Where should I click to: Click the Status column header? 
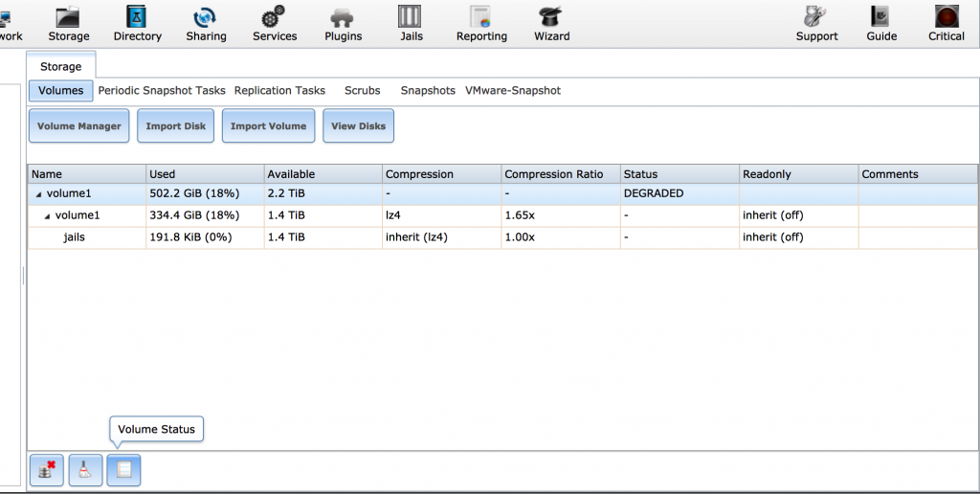coord(679,174)
